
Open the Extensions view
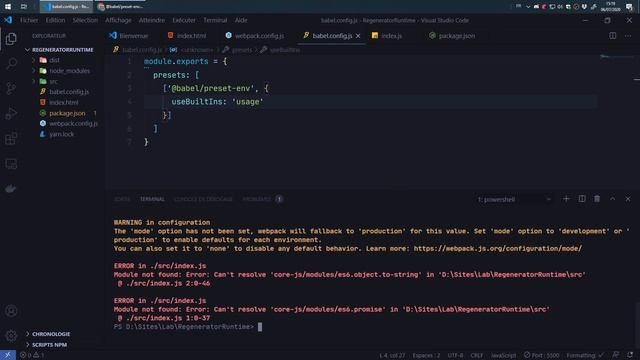pyautogui.click(x=11, y=138)
